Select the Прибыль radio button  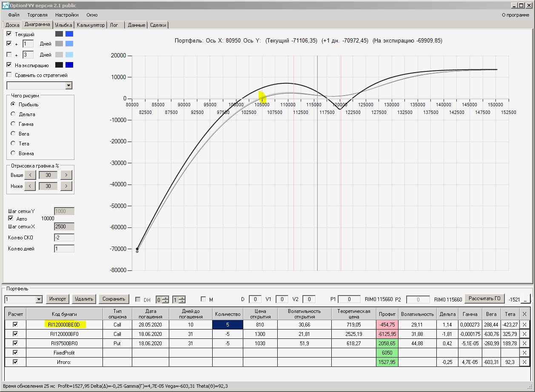[13, 104]
